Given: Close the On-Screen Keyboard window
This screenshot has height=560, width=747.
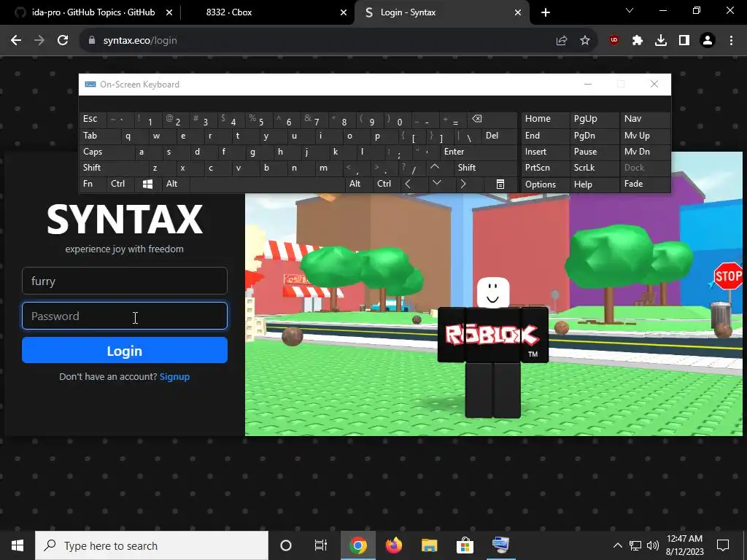Looking at the screenshot, I should (654, 85).
